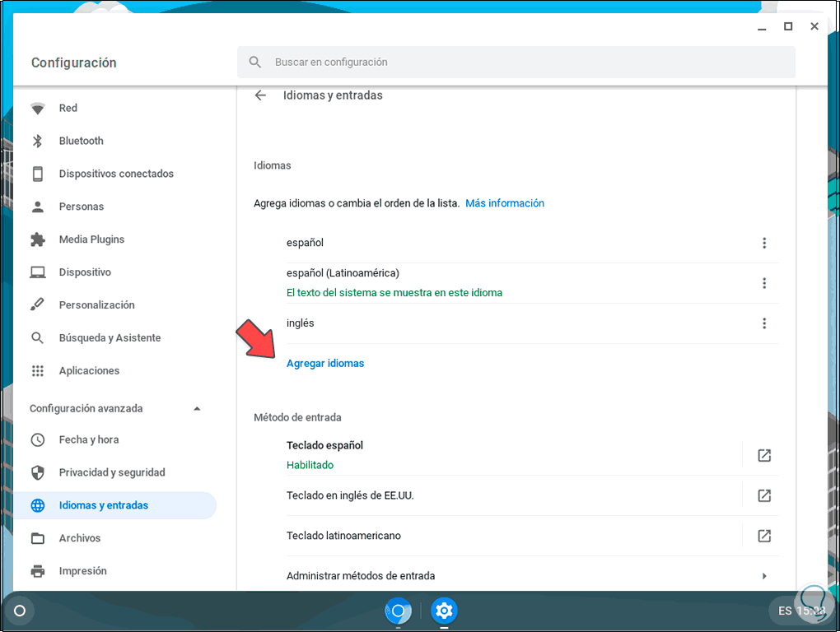Go back with the left arrow
The width and height of the screenshot is (840, 632).
click(260, 95)
